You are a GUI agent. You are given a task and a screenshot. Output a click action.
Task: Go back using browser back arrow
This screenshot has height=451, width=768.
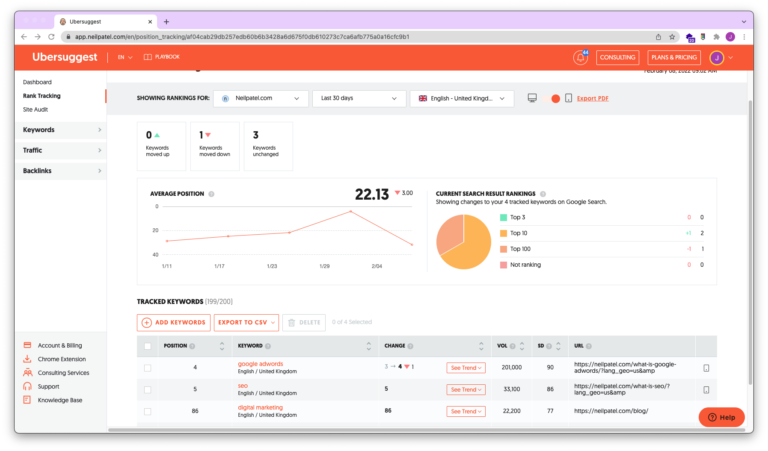tap(24, 37)
